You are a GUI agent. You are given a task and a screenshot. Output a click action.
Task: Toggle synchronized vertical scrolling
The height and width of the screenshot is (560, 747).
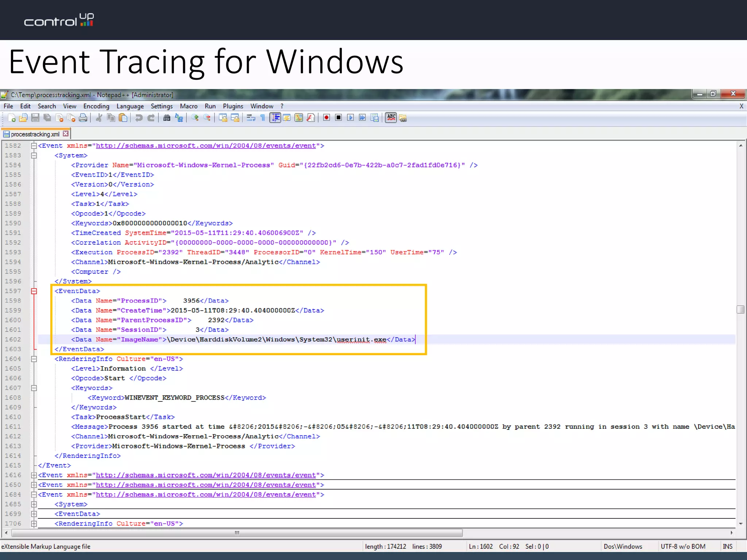click(x=223, y=118)
